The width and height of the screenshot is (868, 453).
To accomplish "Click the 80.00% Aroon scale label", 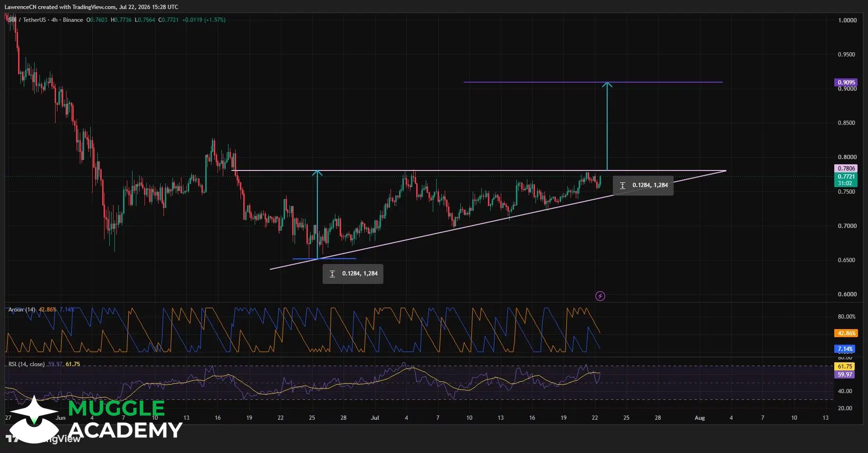I will click(x=847, y=317).
